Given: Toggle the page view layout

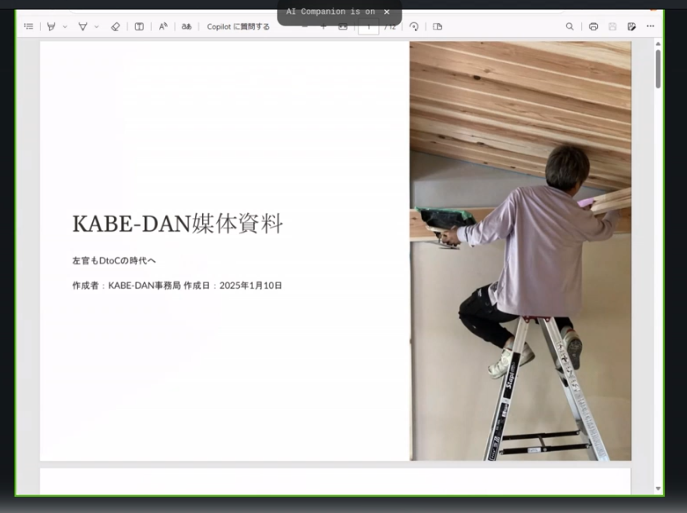Looking at the screenshot, I should 437,27.
